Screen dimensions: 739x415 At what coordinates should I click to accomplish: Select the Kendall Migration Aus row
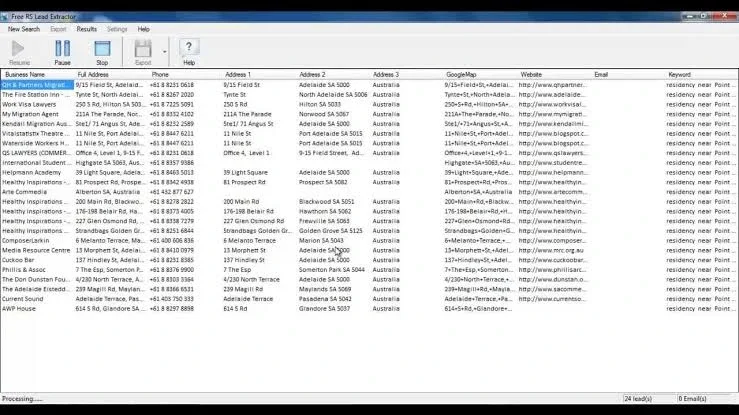[369, 124]
